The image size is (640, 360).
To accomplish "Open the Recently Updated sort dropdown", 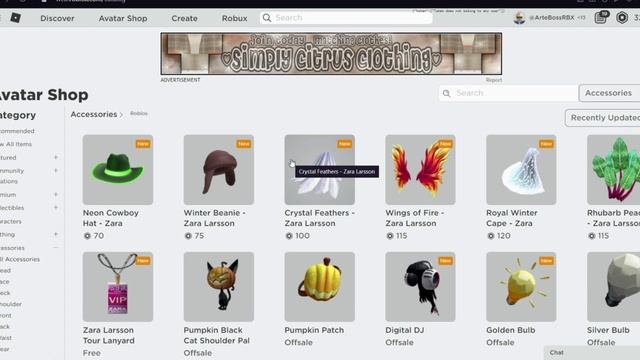I will 603,118.
